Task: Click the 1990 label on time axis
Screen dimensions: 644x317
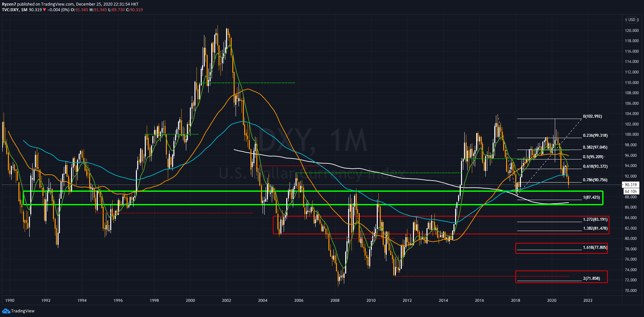Action: 10,301
